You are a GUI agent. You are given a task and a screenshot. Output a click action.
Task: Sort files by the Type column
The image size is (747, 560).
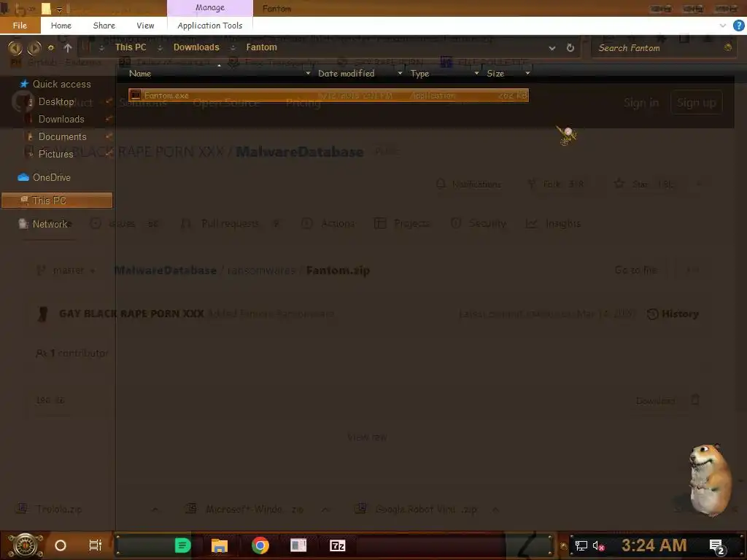(x=419, y=74)
